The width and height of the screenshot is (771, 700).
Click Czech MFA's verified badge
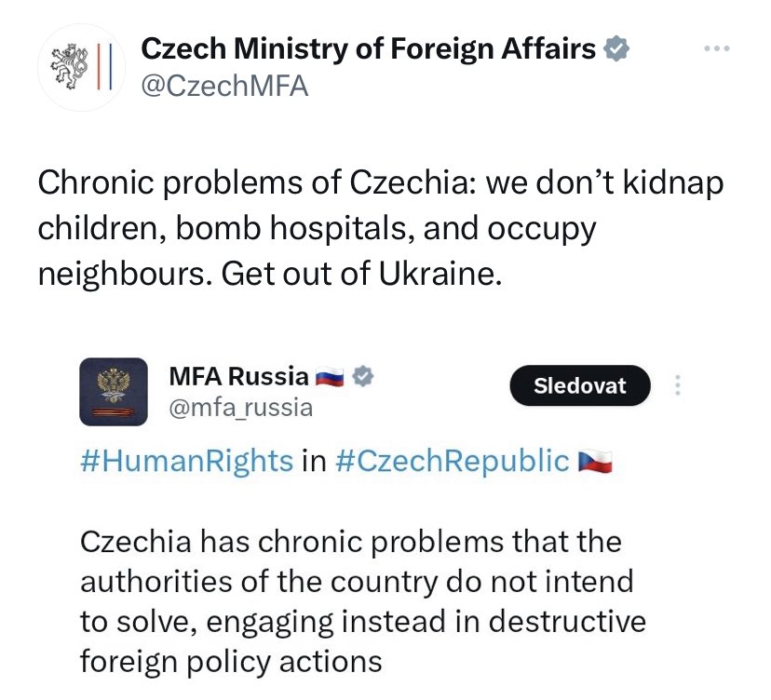point(616,48)
